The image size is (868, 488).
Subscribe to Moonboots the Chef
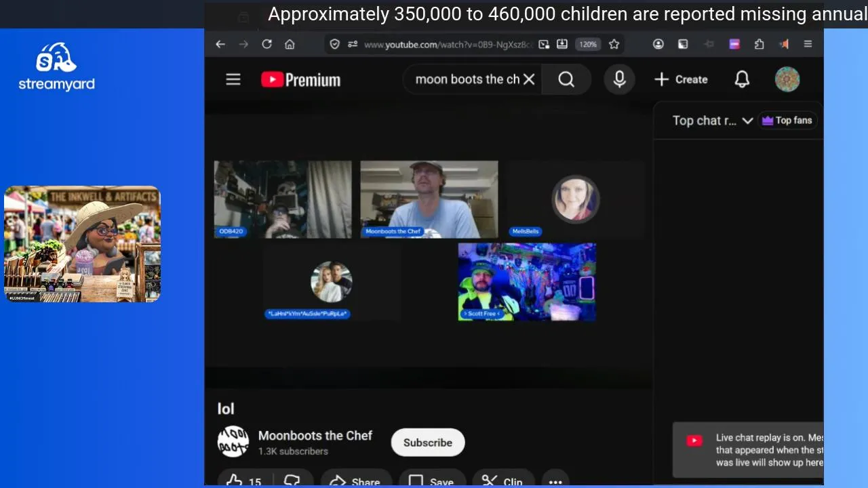click(428, 443)
